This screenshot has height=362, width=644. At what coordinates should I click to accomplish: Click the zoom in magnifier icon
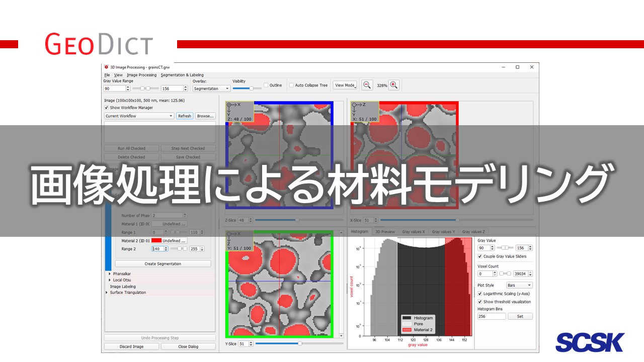point(393,85)
